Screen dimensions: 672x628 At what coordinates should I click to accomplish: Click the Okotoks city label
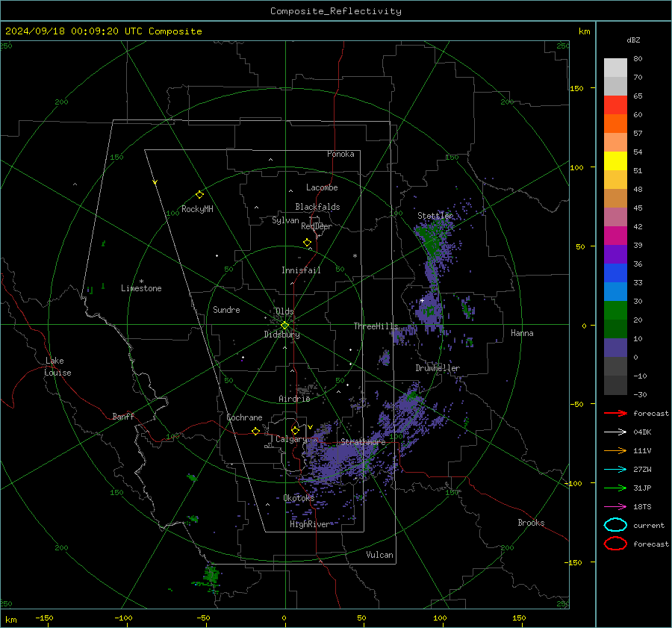click(299, 497)
